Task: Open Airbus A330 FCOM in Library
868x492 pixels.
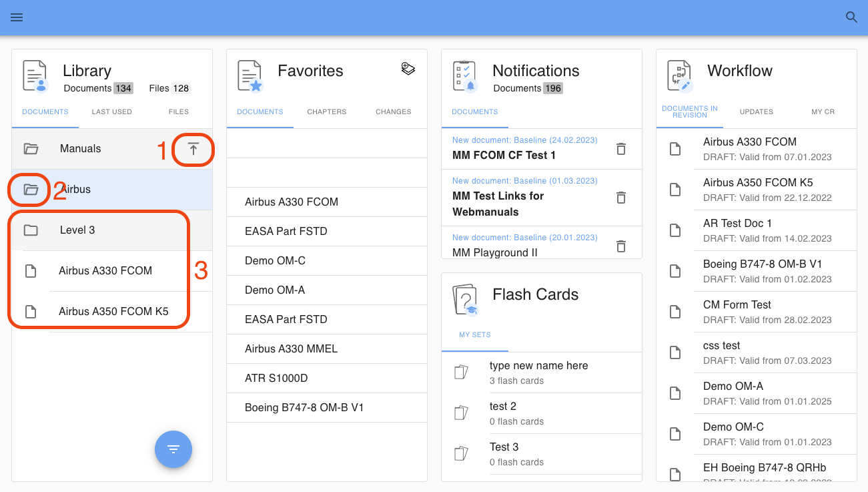Action: 112,271
